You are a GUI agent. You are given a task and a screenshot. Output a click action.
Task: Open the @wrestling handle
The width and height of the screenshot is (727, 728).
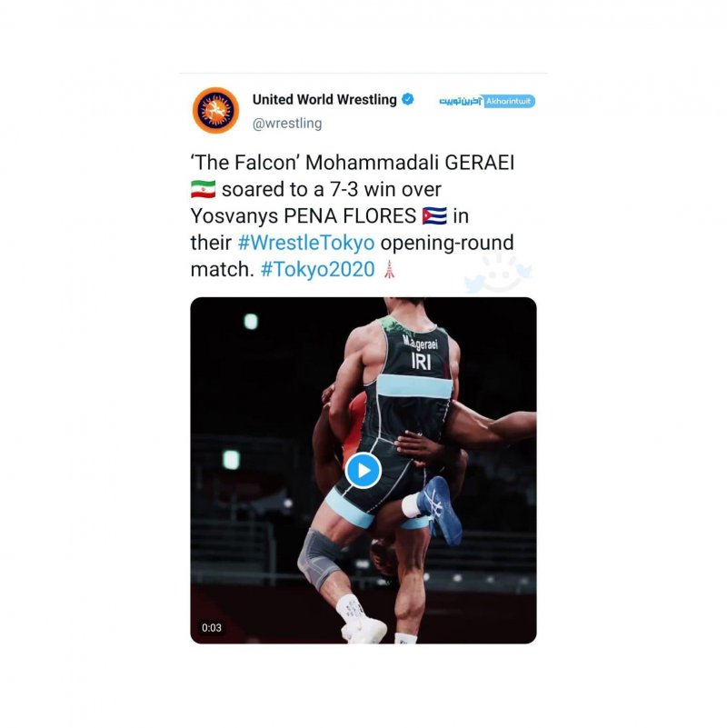coord(287,124)
